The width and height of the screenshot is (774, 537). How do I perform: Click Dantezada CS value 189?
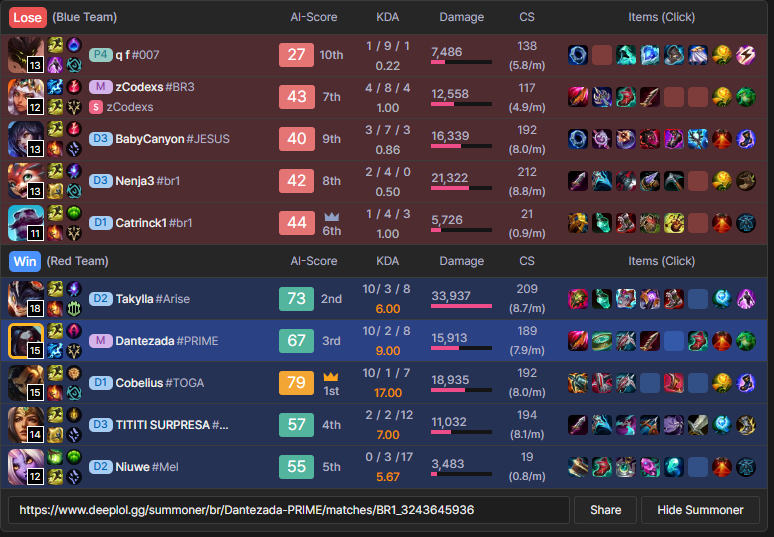[x=527, y=331]
